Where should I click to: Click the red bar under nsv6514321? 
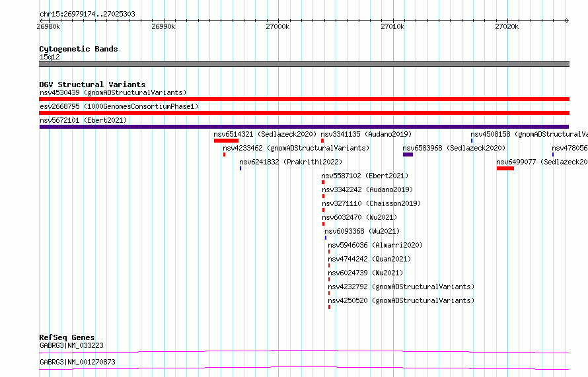(226, 141)
